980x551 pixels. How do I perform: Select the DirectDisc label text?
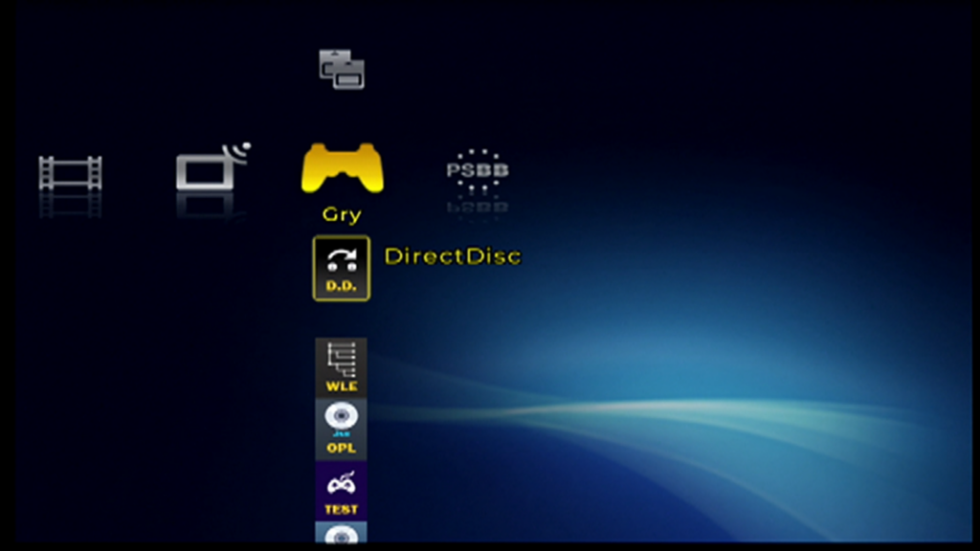[x=453, y=256]
